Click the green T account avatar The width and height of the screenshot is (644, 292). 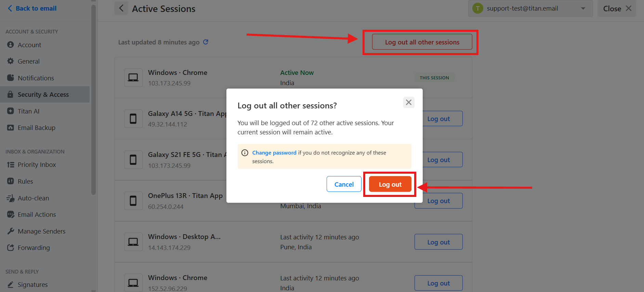[x=478, y=8]
